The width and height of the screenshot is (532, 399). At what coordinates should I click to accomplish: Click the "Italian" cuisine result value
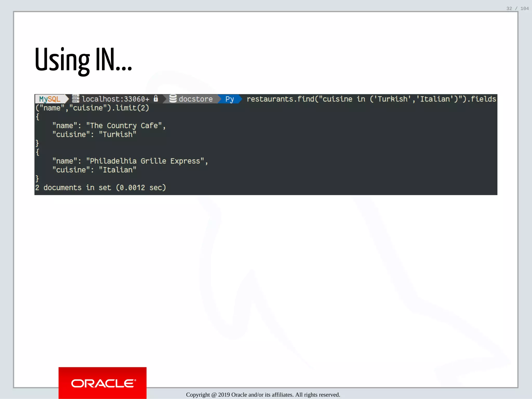(x=117, y=170)
